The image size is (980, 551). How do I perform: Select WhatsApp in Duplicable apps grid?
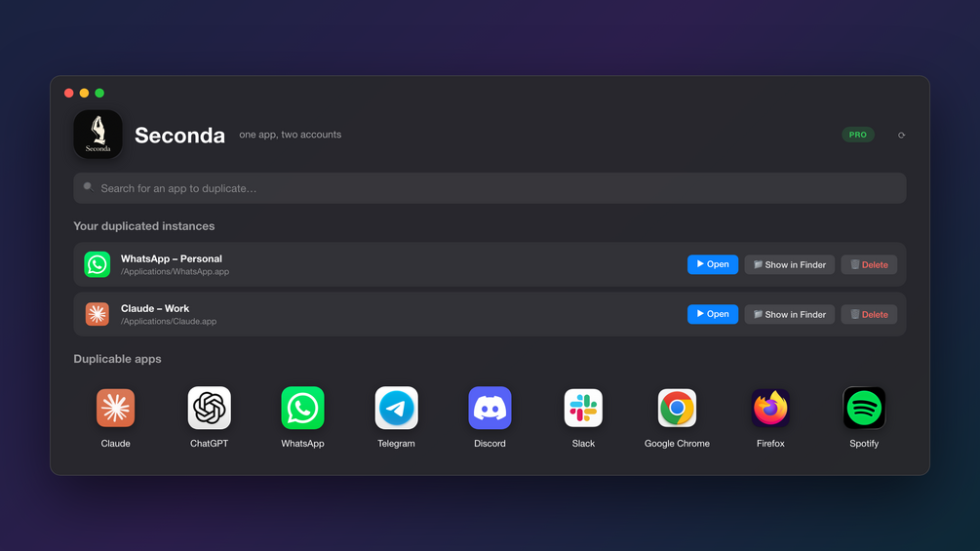click(x=302, y=408)
